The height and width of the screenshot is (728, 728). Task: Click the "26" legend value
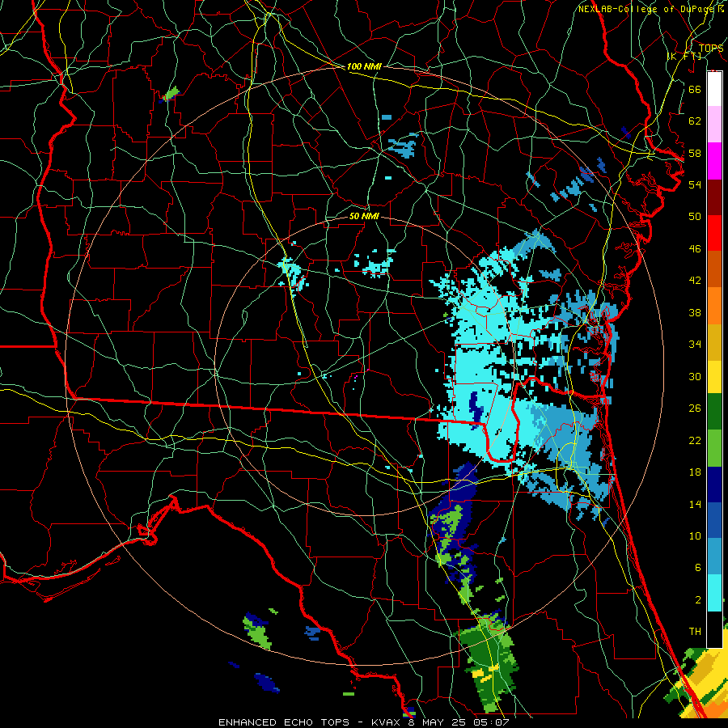pyautogui.click(x=695, y=408)
